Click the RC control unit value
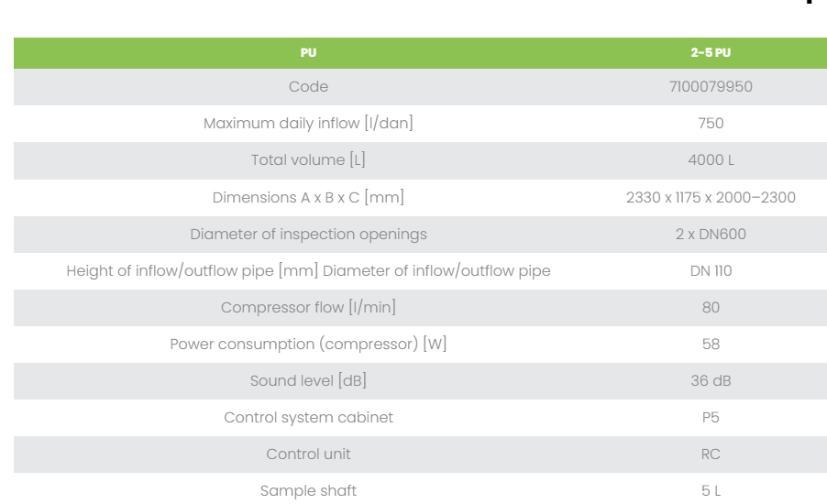Image resolution: width=827 pixels, height=504 pixels. pos(711,455)
